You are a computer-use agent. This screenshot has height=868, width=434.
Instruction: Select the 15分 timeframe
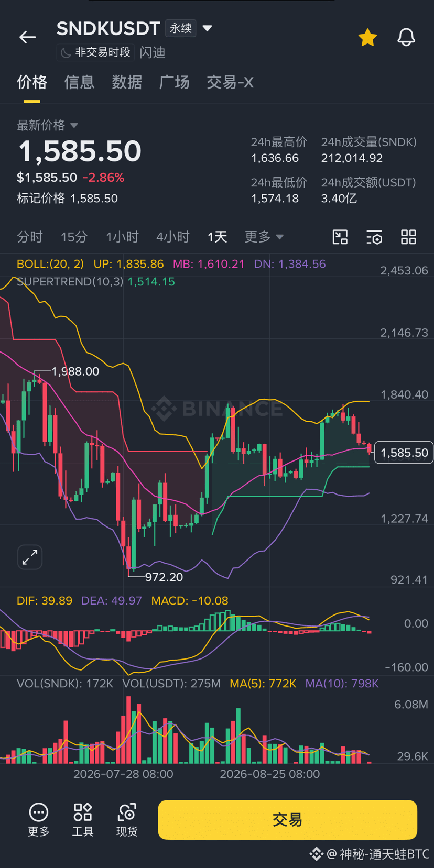[x=74, y=237]
